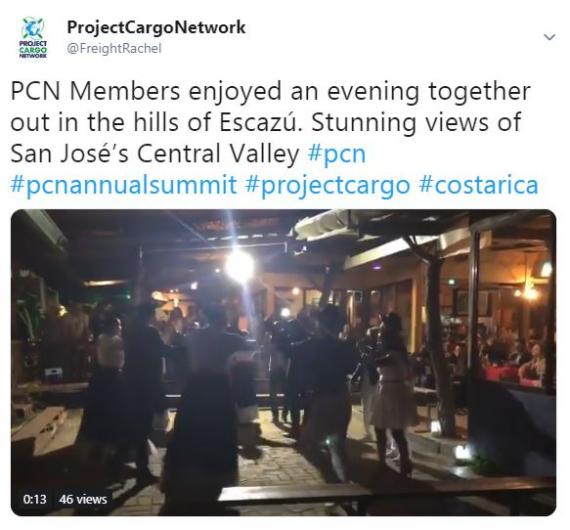570x530 pixels.
Task: Open the ProjectCargoNetwork profile name
Action: tap(156, 27)
